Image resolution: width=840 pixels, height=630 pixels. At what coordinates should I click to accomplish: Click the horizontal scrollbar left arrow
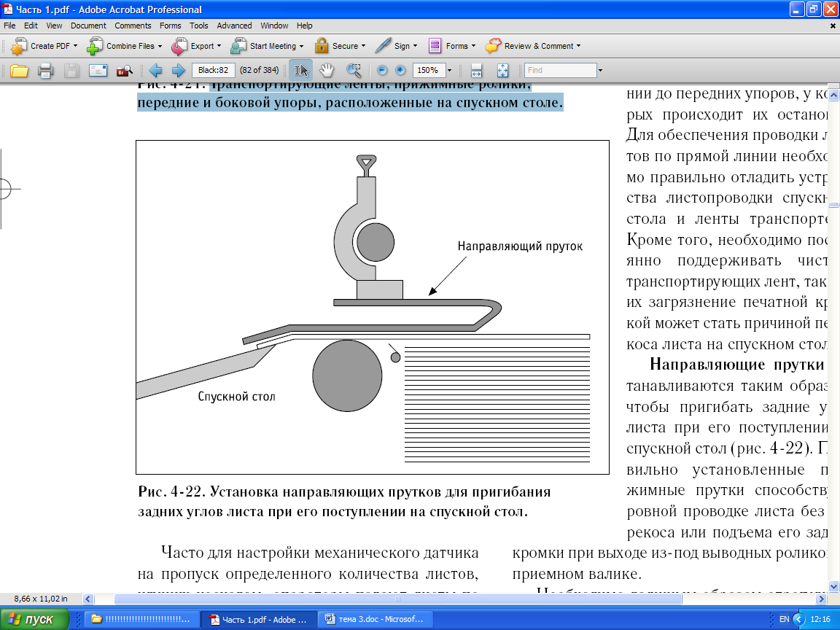(x=88, y=599)
